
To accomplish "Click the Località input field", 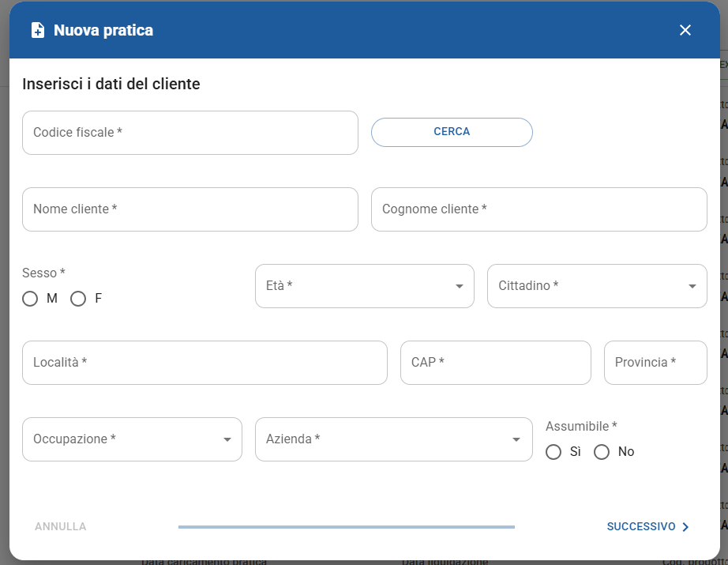I will point(205,363).
